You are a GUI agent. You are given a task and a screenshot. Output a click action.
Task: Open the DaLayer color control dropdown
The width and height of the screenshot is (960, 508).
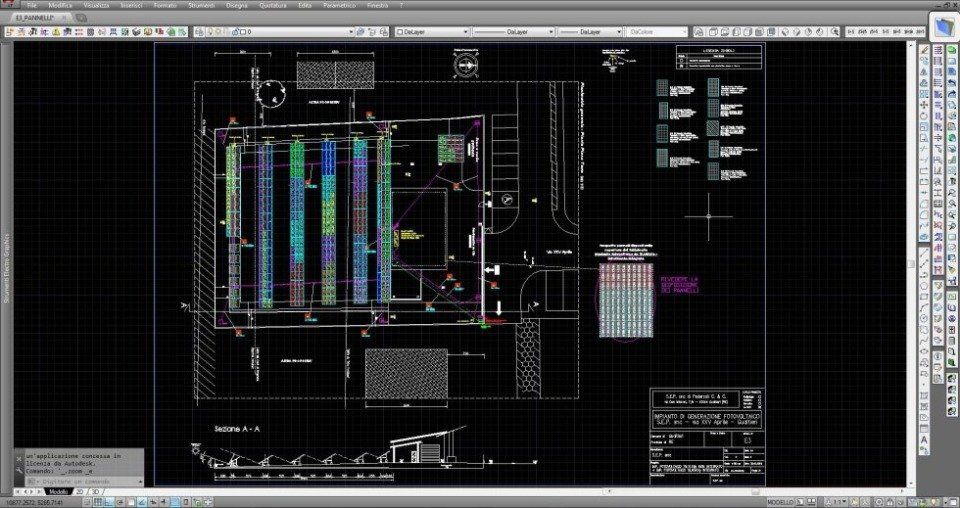[x=432, y=31]
